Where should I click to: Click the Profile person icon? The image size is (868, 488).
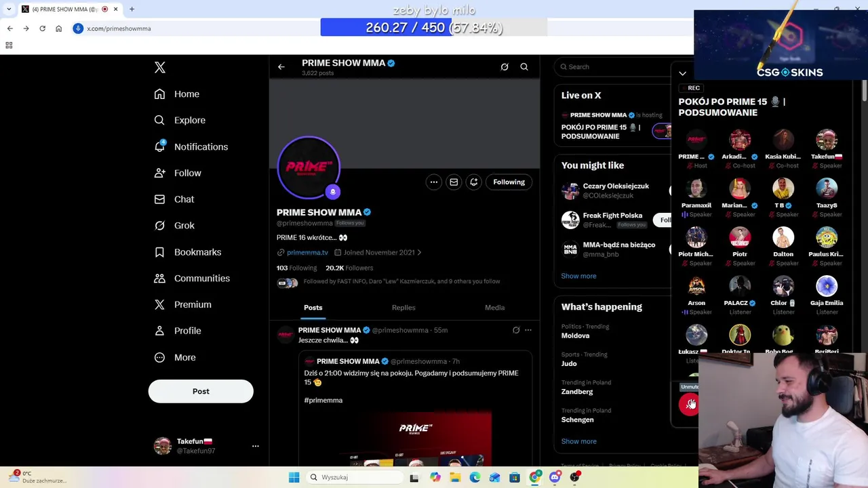tap(159, 331)
